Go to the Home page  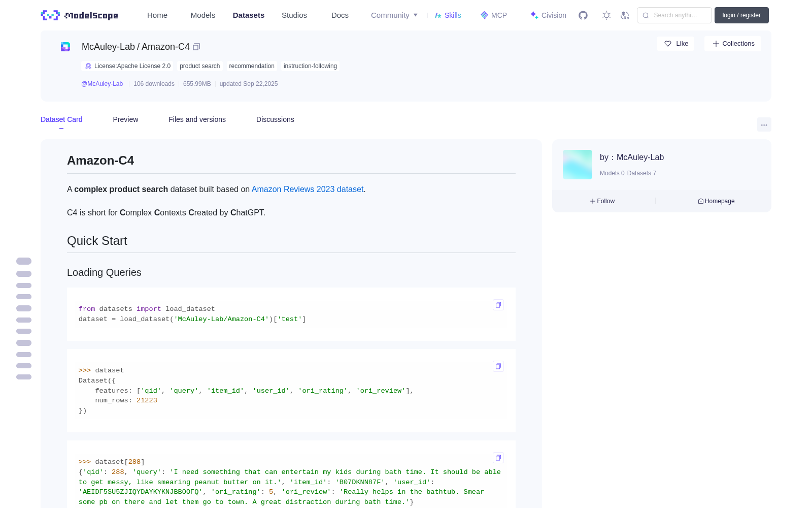pos(157,15)
